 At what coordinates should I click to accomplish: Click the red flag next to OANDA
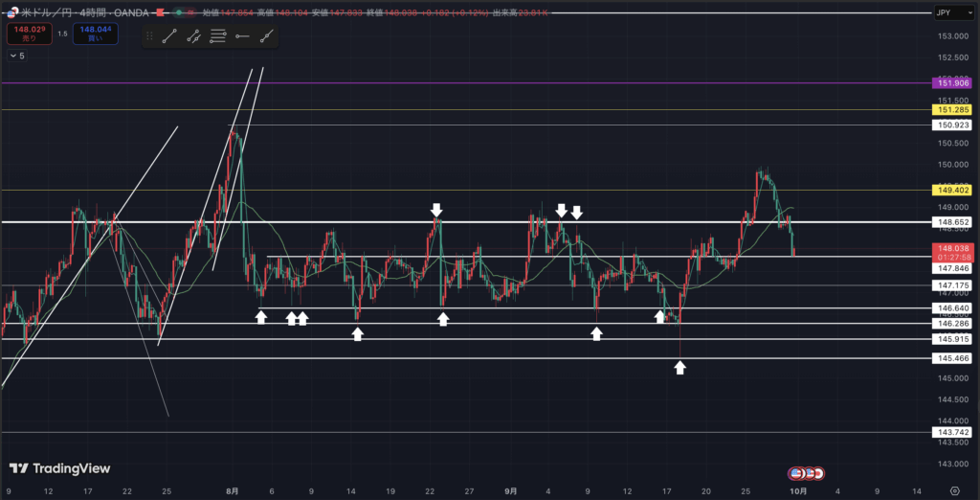click(x=159, y=13)
